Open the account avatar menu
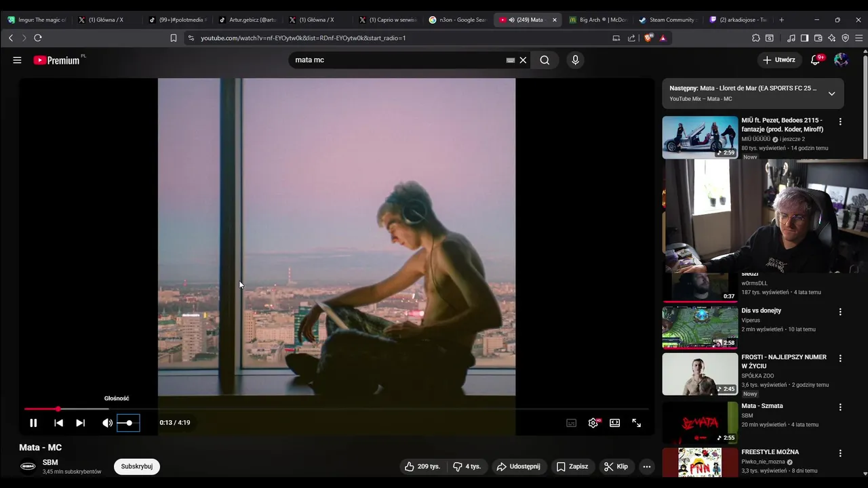The width and height of the screenshot is (868, 488). pyautogui.click(x=841, y=60)
